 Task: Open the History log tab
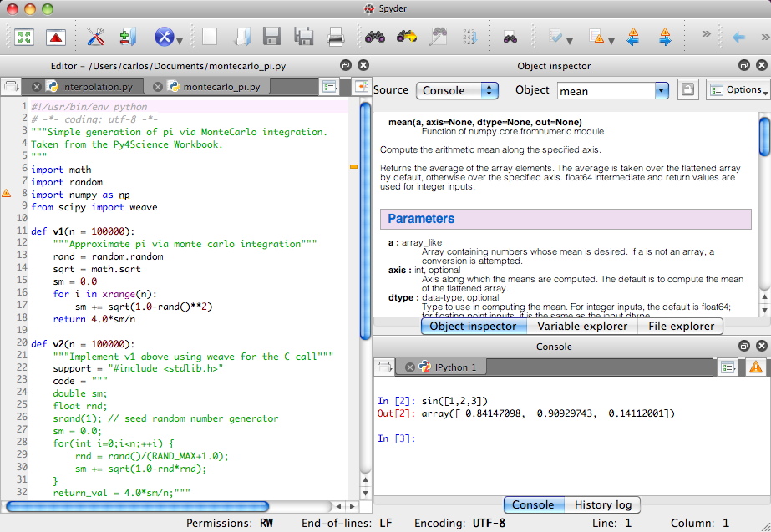click(602, 504)
